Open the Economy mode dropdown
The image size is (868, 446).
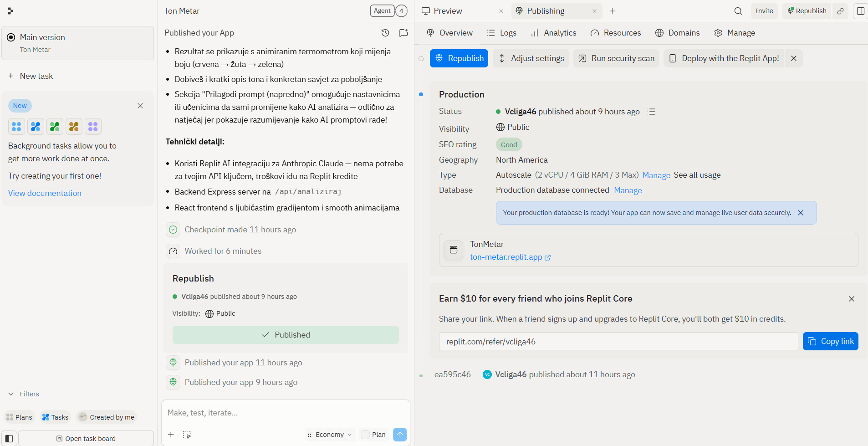[330, 435]
